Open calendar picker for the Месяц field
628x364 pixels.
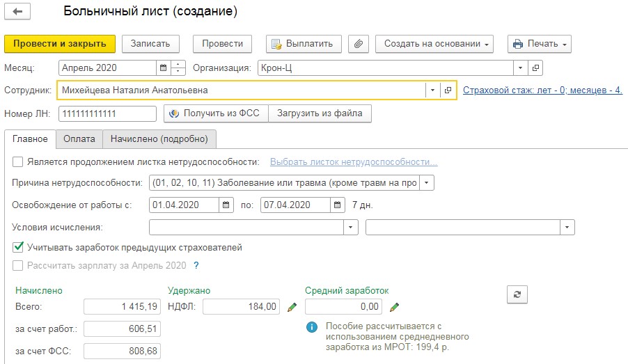click(x=164, y=68)
